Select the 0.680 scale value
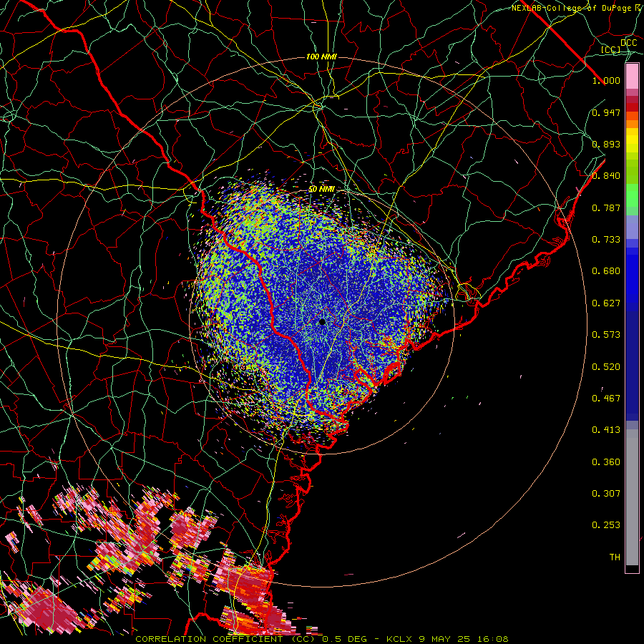This screenshot has width=644, height=644. click(606, 270)
